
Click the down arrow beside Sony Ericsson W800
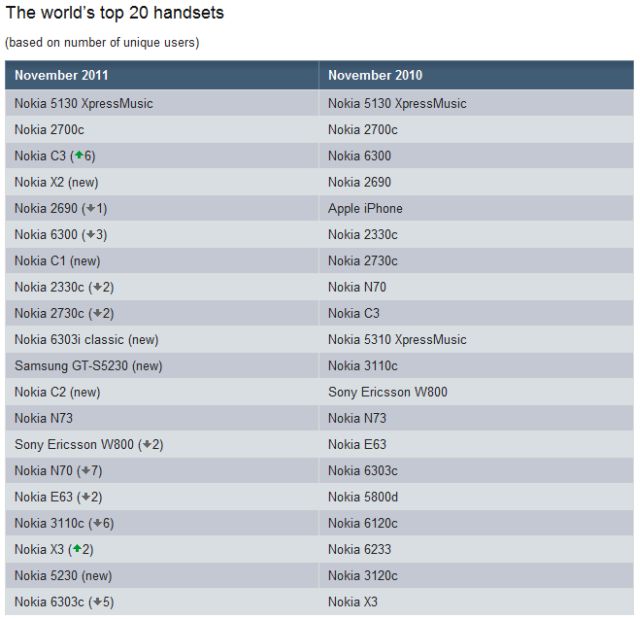[147, 444]
